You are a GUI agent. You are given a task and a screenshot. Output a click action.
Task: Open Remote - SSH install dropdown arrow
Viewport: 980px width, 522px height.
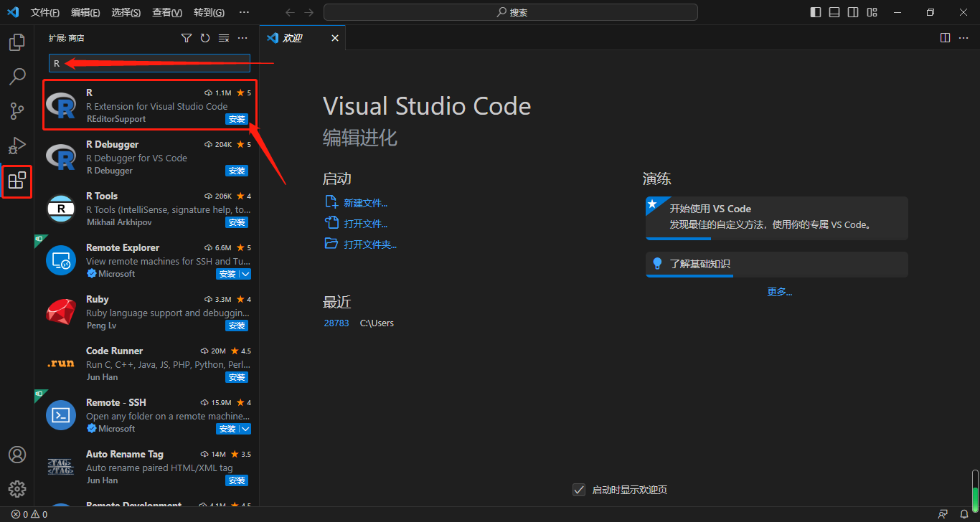(x=245, y=429)
